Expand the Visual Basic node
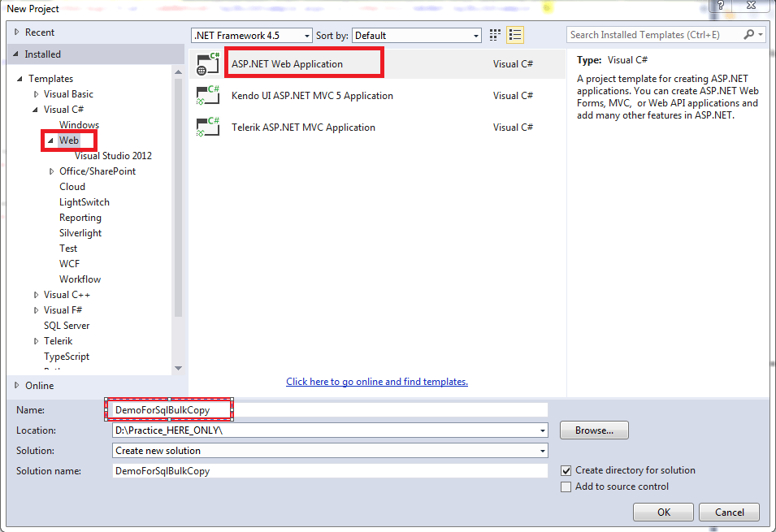Screen dimensions: 776x532 [x=36, y=94]
